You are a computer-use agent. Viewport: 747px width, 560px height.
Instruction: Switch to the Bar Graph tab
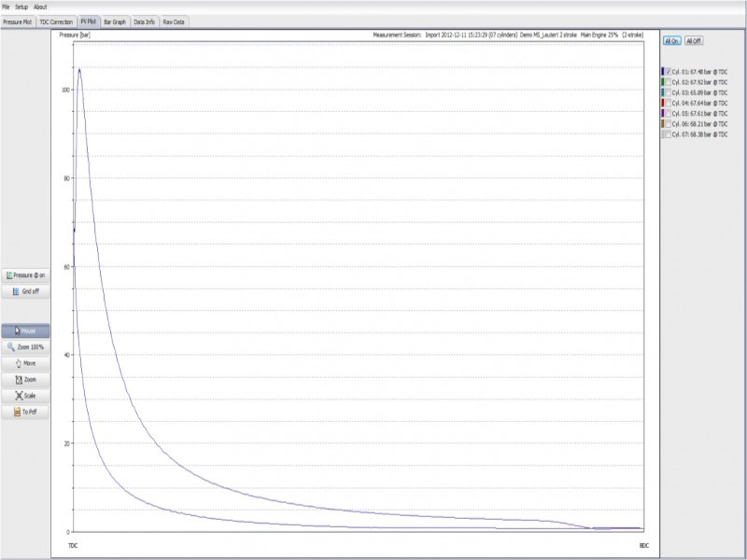coord(115,21)
